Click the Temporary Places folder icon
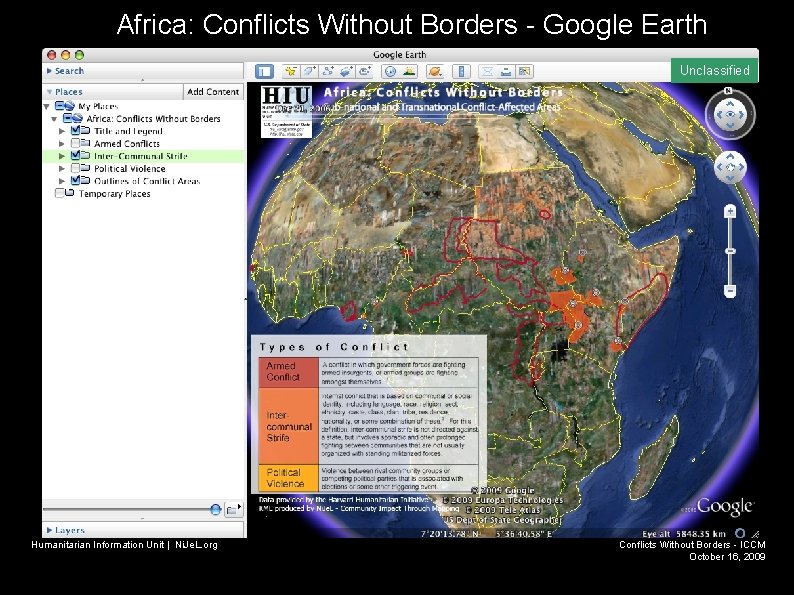The image size is (794, 595). point(69,193)
